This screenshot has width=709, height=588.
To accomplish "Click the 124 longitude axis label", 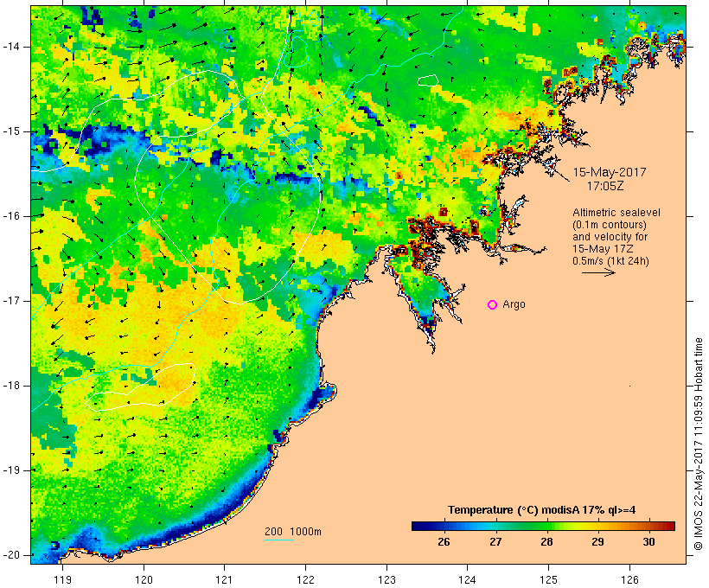I will click(x=467, y=580).
